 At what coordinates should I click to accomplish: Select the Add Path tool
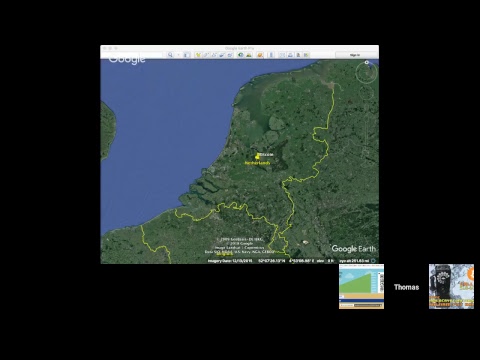(214, 55)
